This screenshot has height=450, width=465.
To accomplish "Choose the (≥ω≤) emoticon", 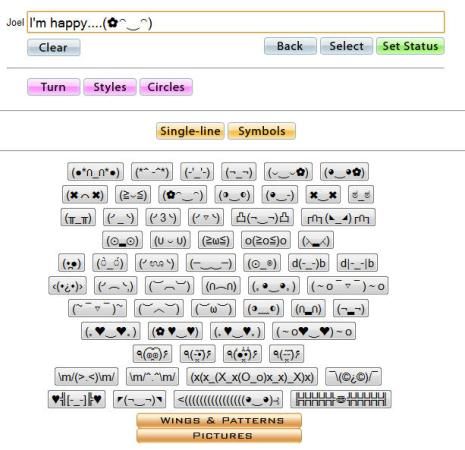I will tap(216, 240).
